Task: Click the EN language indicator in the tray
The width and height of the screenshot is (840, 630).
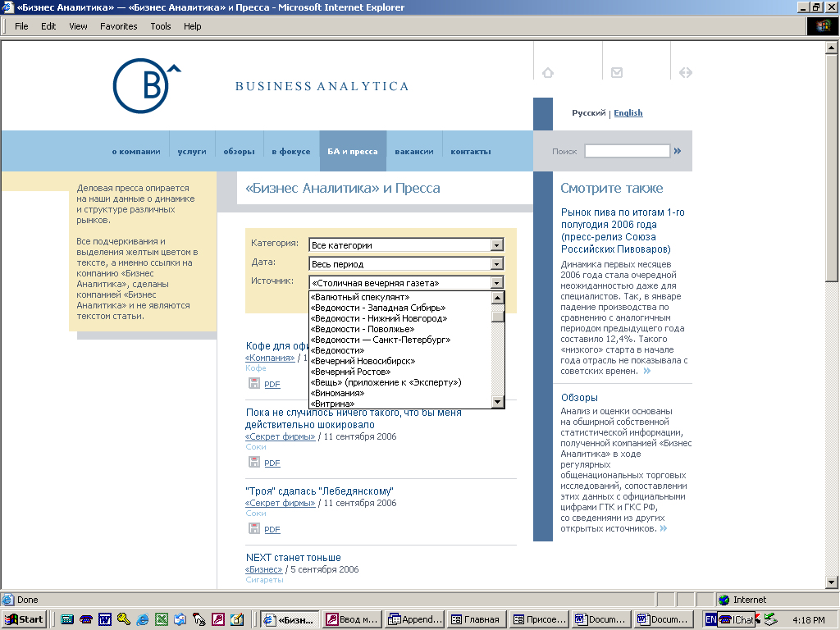Action: click(x=711, y=619)
